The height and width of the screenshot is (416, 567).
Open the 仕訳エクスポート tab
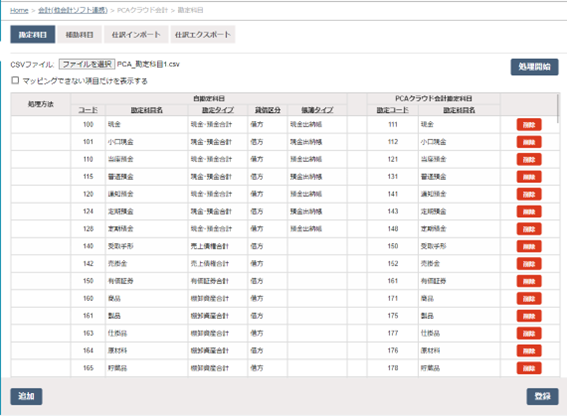[202, 35]
